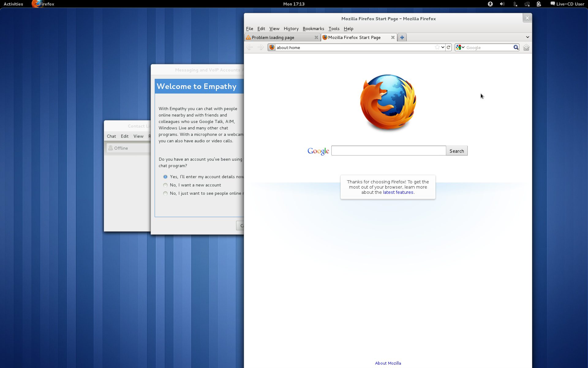
Task: Click the Firefox site identity icon in address bar
Action: pos(272,47)
